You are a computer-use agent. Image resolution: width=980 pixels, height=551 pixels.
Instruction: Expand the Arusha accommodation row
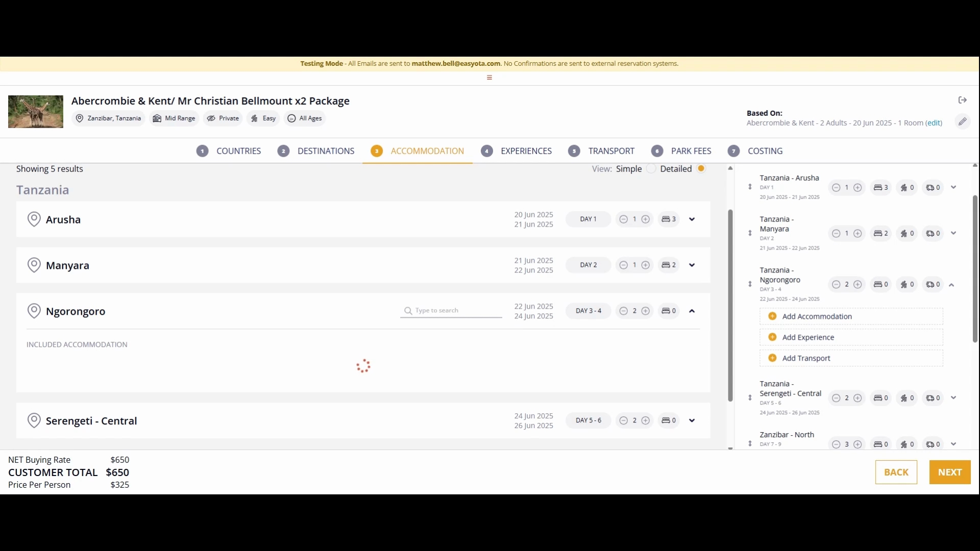click(x=692, y=219)
